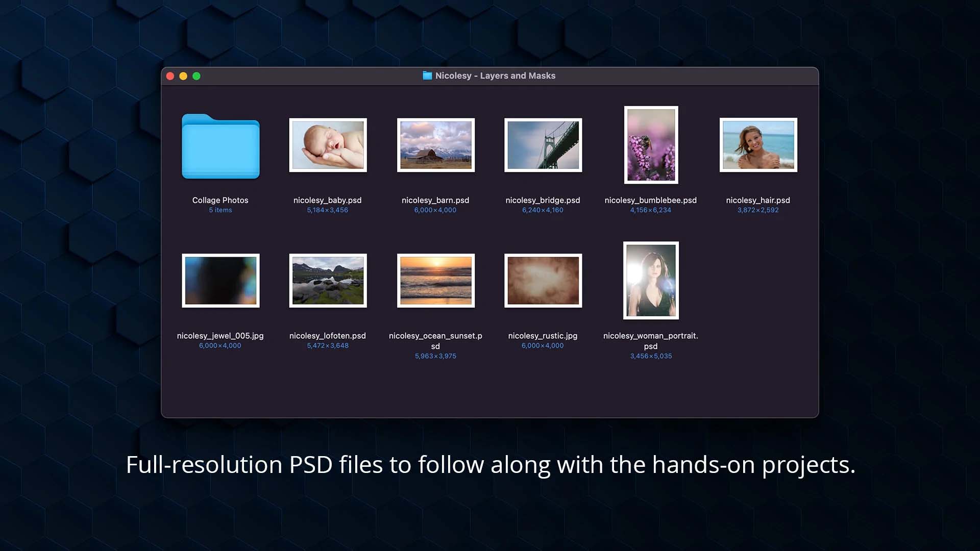Click the '3,872×2,592' dimensions label
Image resolution: width=980 pixels, height=551 pixels.
pos(758,210)
